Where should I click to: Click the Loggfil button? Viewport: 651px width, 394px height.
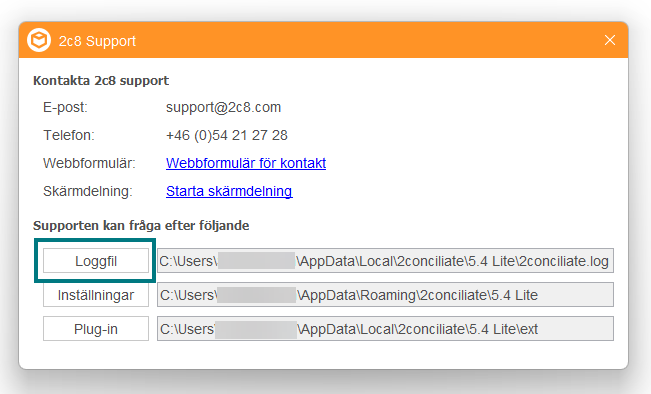point(96,261)
